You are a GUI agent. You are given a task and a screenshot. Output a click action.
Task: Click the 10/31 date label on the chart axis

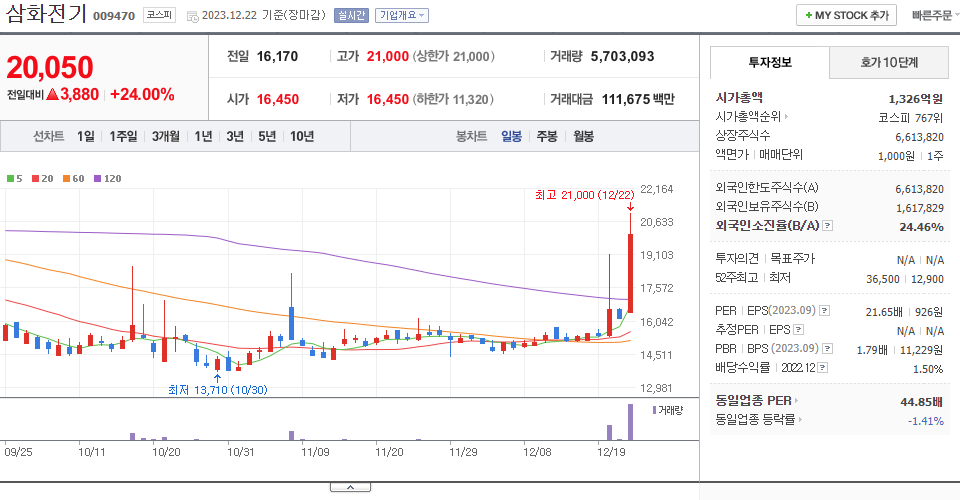point(241,452)
